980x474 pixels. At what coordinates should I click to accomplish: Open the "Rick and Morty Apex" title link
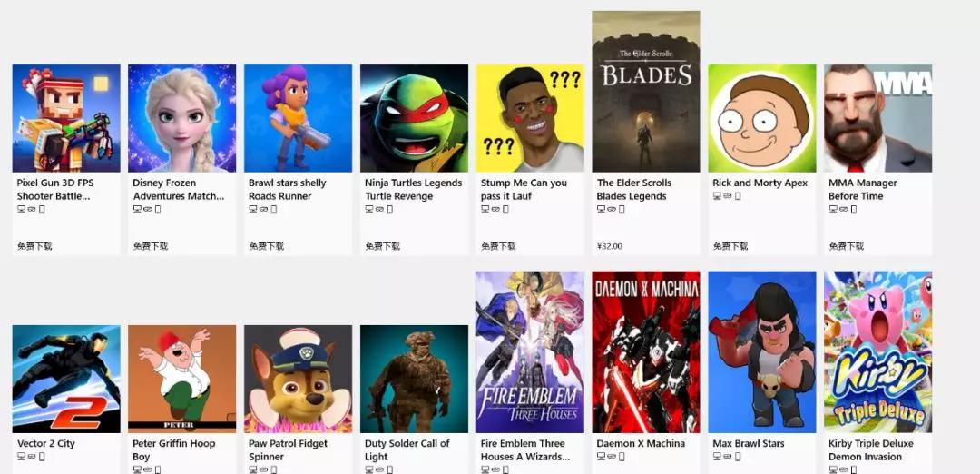pyautogui.click(x=760, y=183)
